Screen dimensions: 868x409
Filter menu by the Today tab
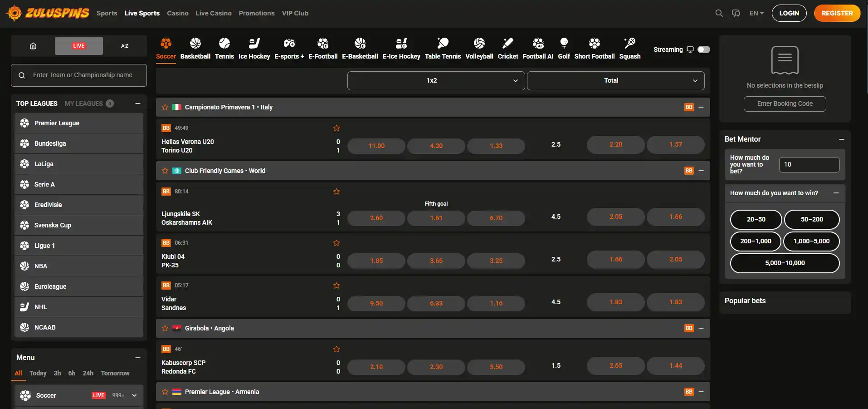(38, 373)
